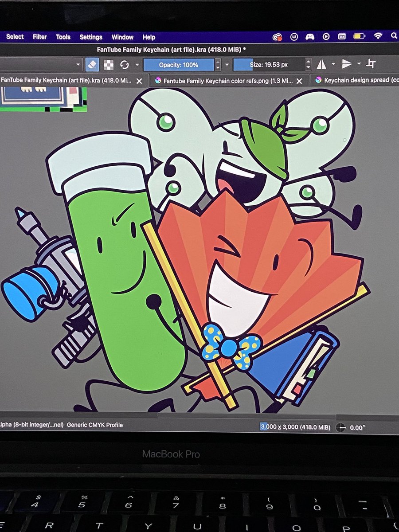Open dropdown arrow between Opacity and Size
This screenshot has width=399, height=532.
[227, 65]
